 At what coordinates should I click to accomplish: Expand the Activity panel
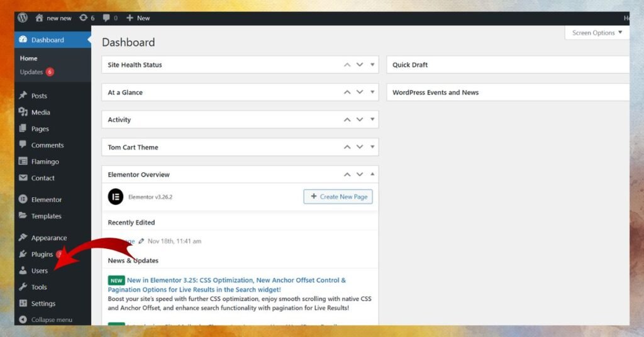tap(372, 119)
